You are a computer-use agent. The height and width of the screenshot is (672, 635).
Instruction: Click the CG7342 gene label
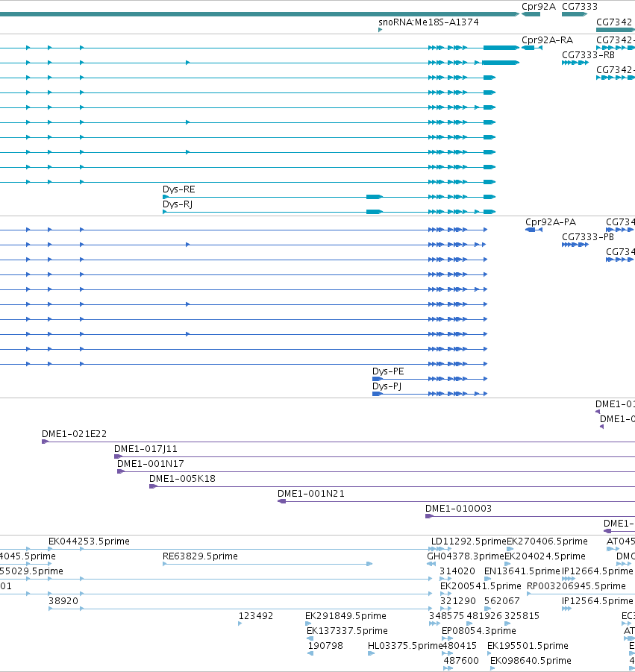point(614,22)
